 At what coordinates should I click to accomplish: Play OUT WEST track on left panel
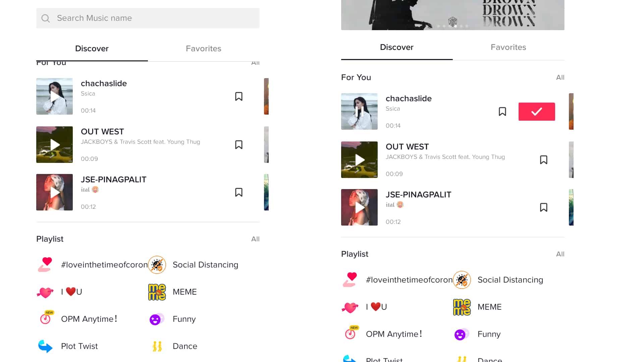pos(54,144)
